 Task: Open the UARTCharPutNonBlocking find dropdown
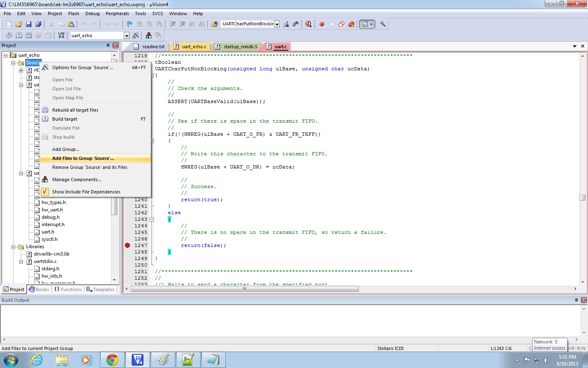point(277,24)
